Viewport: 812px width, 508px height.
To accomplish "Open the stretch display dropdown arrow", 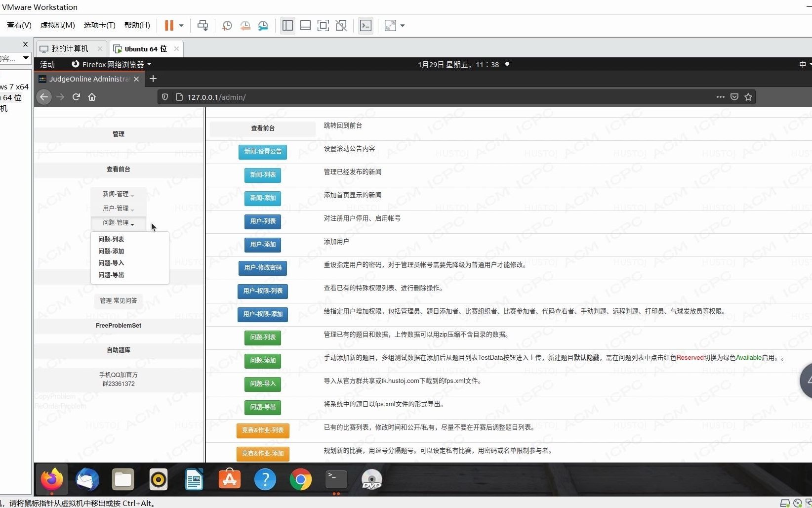I will tap(403, 25).
